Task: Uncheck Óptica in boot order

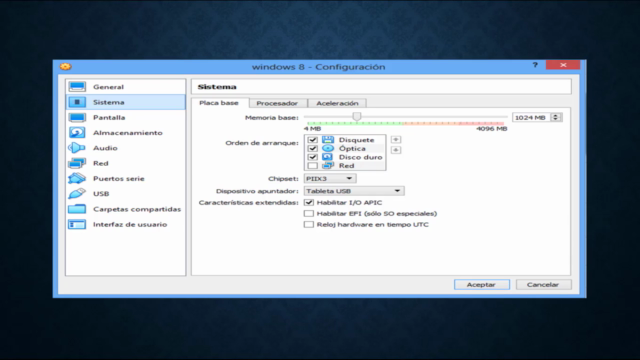Action: (x=313, y=148)
